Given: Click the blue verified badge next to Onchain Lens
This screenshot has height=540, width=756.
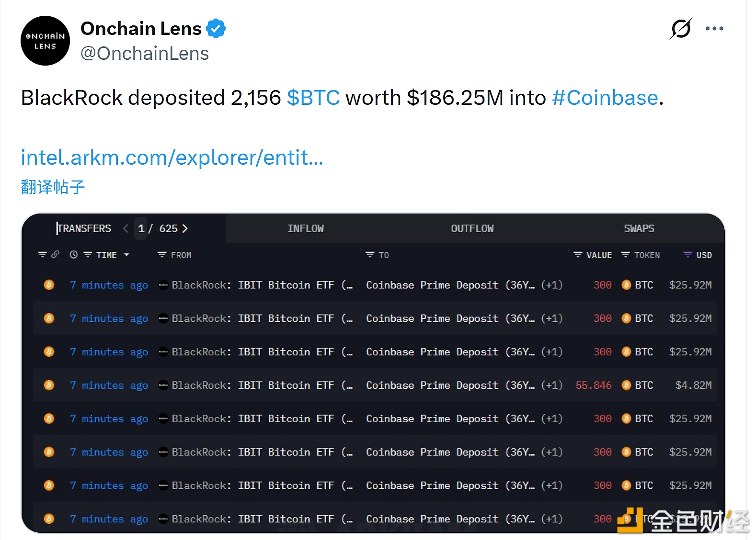Looking at the screenshot, I should coord(216,28).
